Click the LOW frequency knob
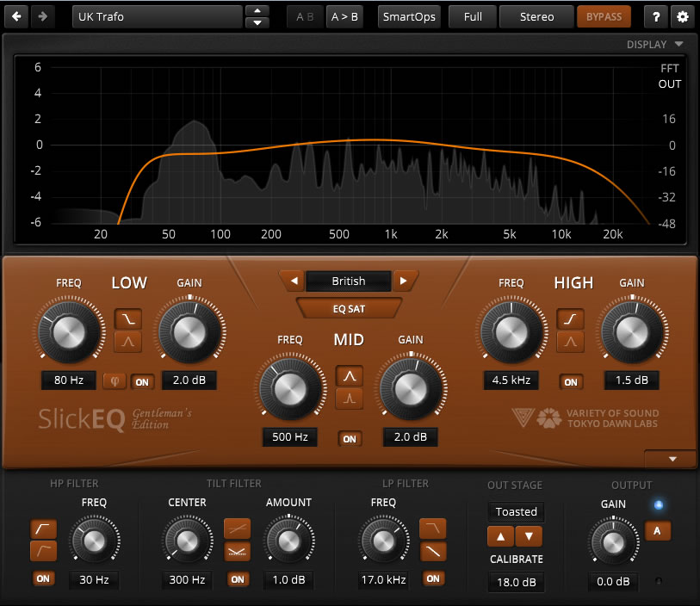 [x=69, y=332]
